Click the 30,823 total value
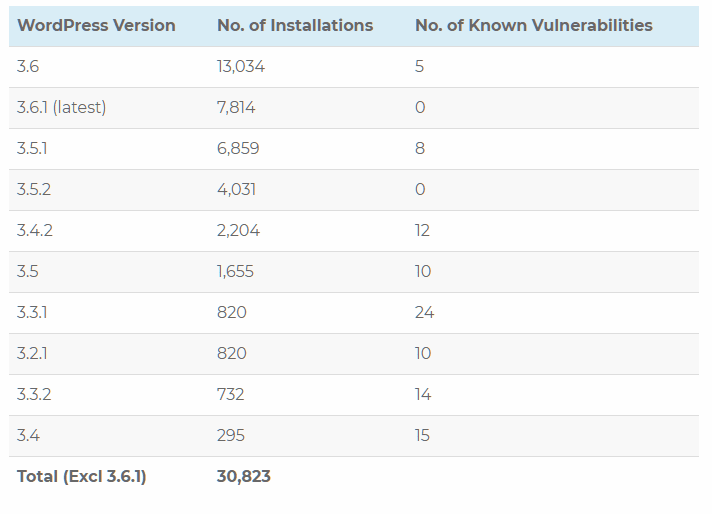This screenshot has width=712, height=514. pyautogui.click(x=244, y=476)
